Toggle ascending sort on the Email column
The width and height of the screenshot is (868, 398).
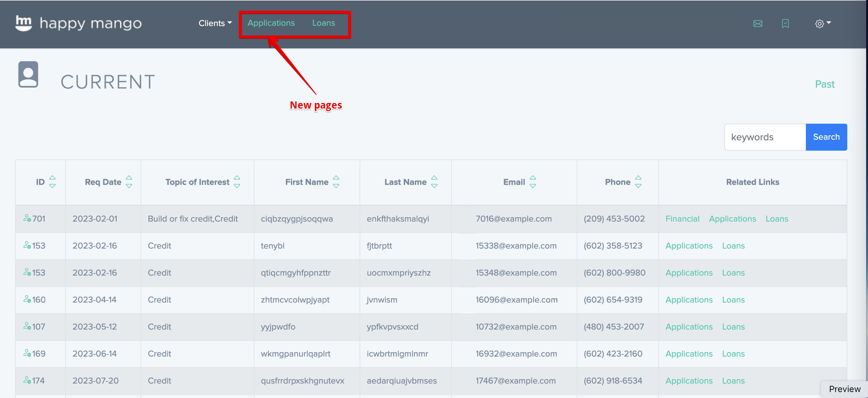(x=533, y=178)
